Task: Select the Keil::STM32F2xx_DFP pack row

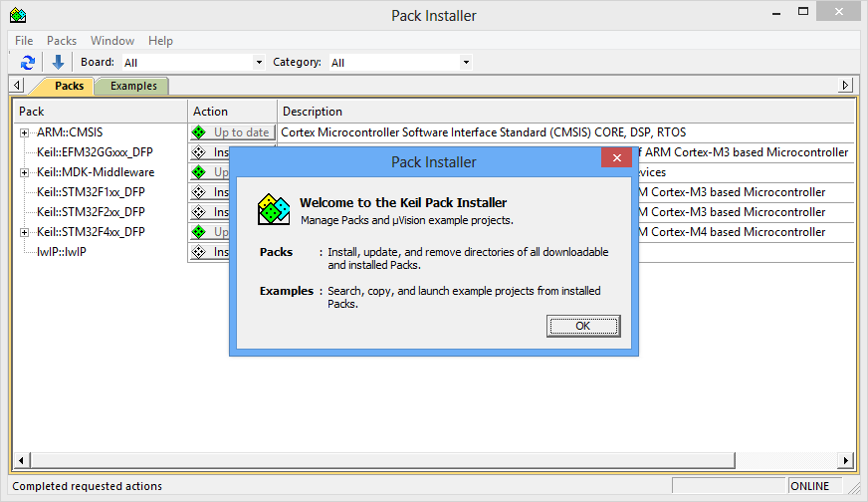Action: [91, 212]
